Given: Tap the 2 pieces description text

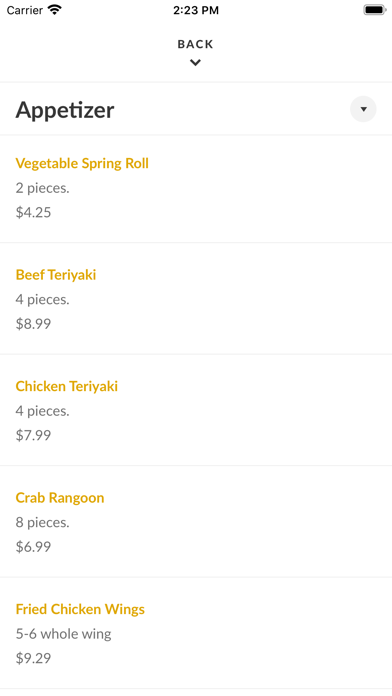Looking at the screenshot, I should point(43,188).
